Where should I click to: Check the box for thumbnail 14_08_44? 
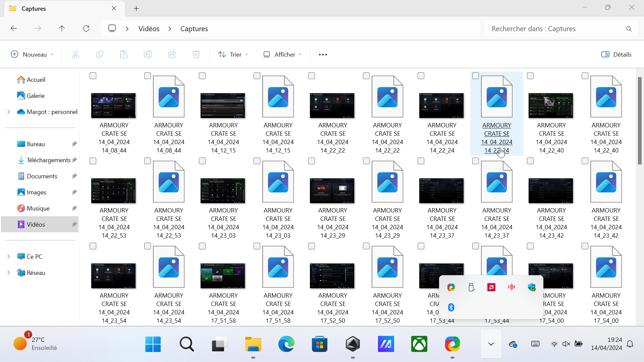(93, 76)
